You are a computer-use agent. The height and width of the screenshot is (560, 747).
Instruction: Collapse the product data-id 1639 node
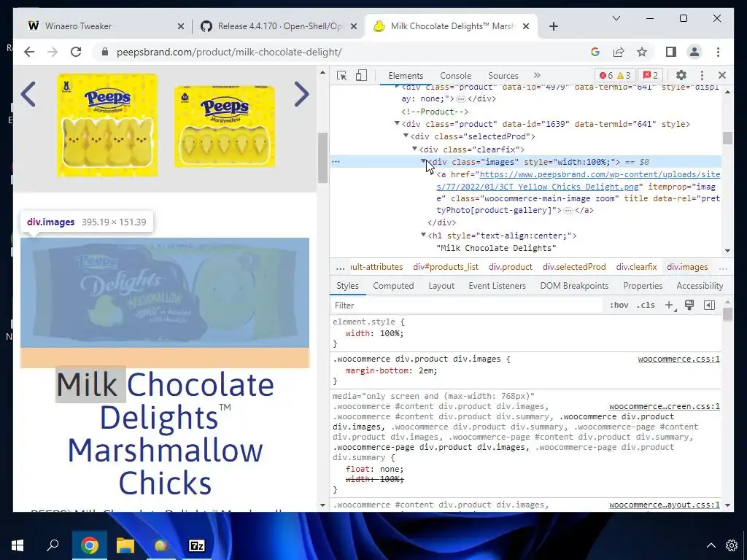397,124
